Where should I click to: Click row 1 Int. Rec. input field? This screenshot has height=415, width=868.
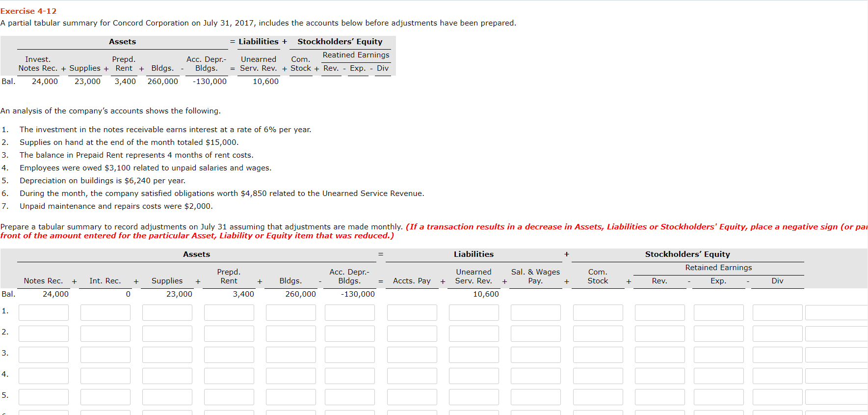(x=105, y=312)
